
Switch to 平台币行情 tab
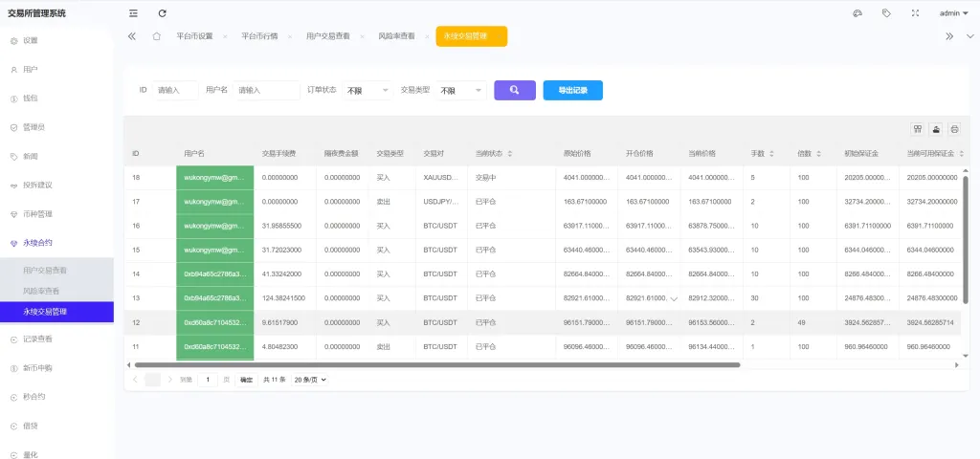259,36
